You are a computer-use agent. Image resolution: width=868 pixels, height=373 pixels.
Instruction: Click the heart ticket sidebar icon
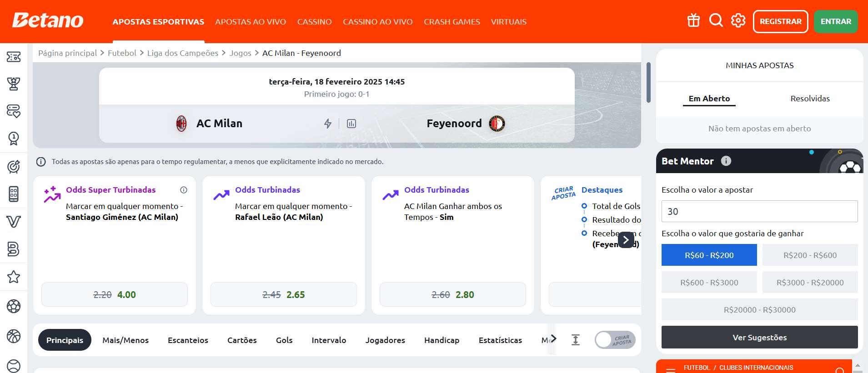(x=14, y=111)
